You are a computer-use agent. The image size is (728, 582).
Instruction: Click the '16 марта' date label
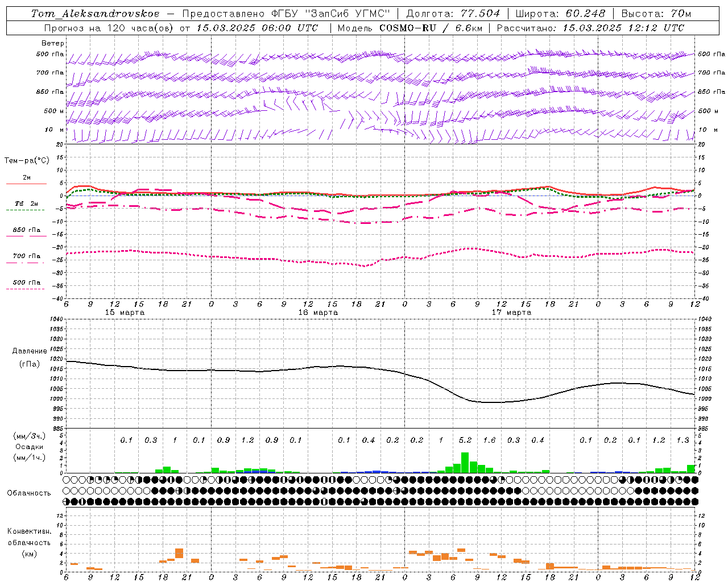pos(318,313)
